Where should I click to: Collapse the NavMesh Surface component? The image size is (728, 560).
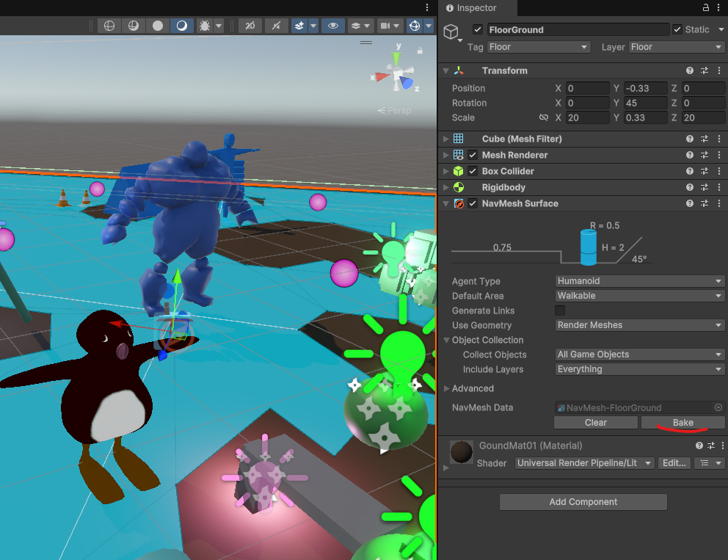(x=445, y=203)
